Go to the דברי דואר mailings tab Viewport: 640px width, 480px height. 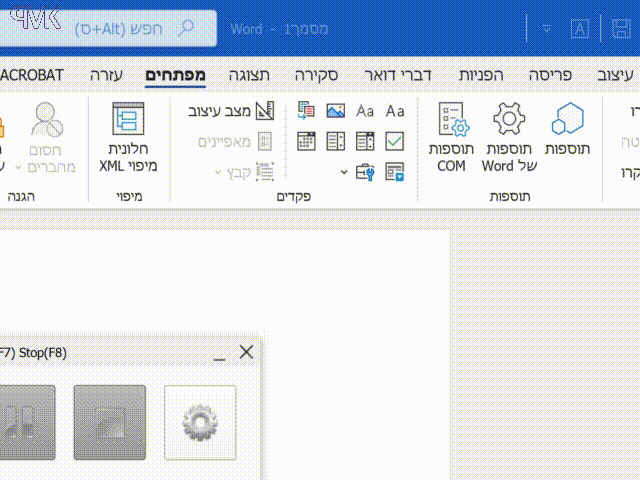pyautogui.click(x=398, y=75)
